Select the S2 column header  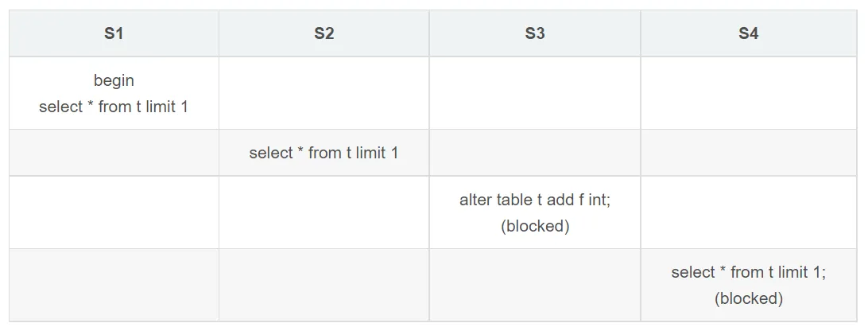tap(324, 33)
